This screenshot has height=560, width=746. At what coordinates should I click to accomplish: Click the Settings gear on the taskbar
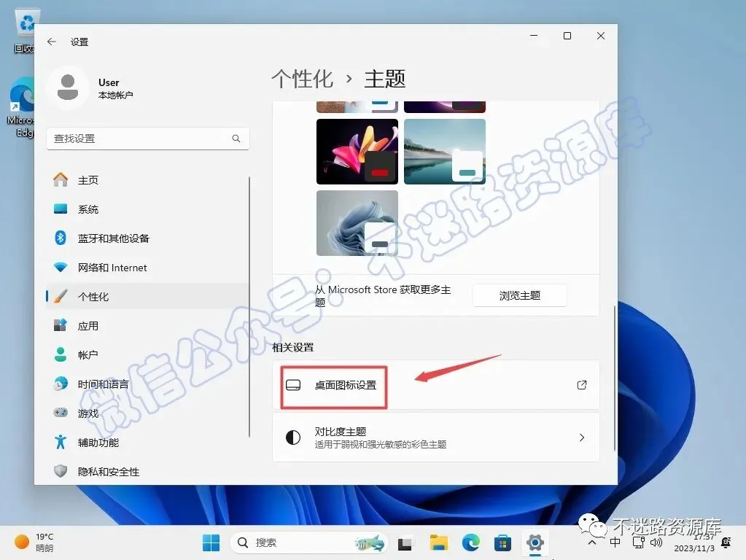tap(535, 542)
